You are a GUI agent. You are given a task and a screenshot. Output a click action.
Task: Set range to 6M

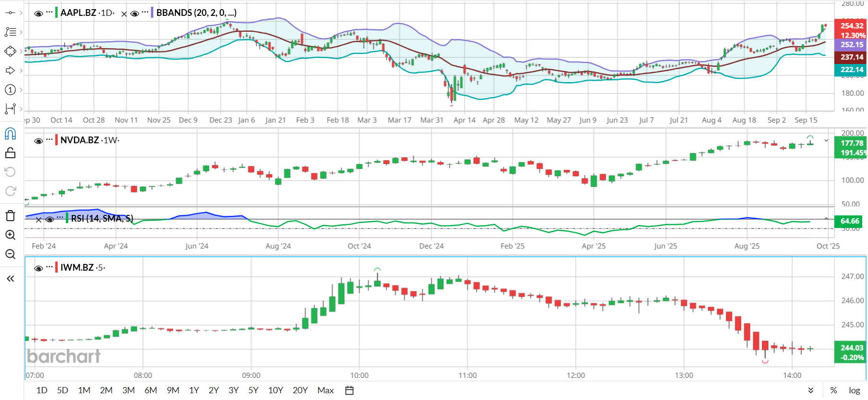coord(150,390)
